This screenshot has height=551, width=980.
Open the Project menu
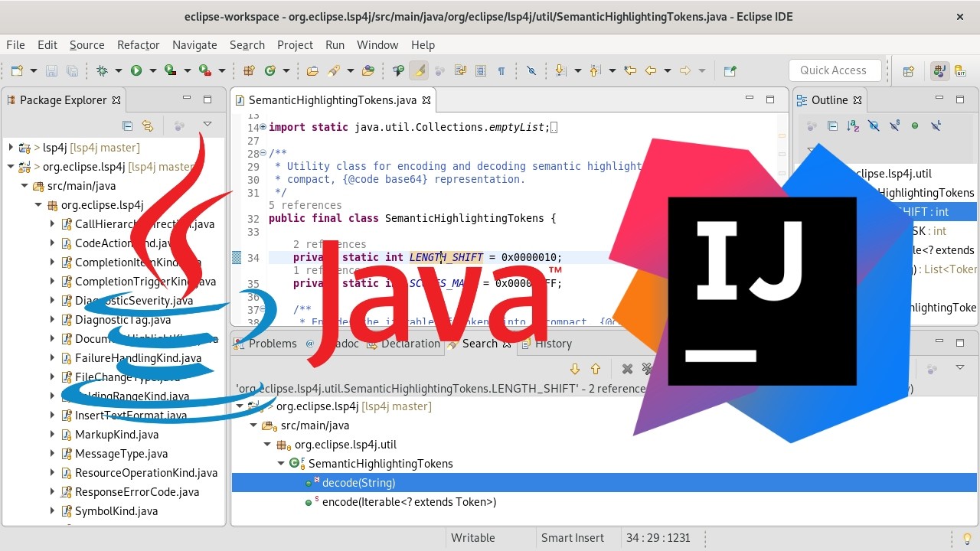click(x=295, y=45)
